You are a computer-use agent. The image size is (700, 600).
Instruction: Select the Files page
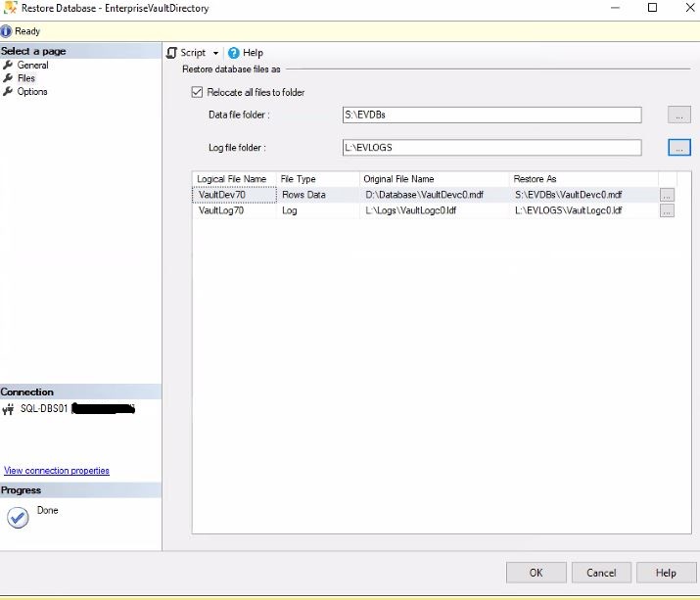[x=26, y=78]
